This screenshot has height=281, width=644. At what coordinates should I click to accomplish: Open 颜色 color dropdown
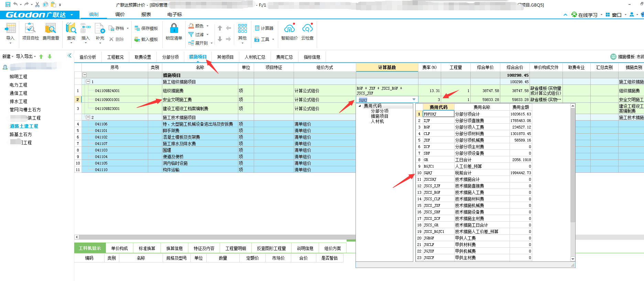[198, 26]
